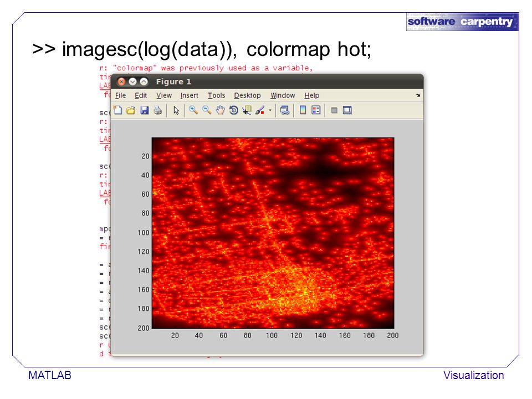This screenshot has width=532, height=399.
Task: Insert a colorbar using the toolbar icon
Action: coord(303,110)
